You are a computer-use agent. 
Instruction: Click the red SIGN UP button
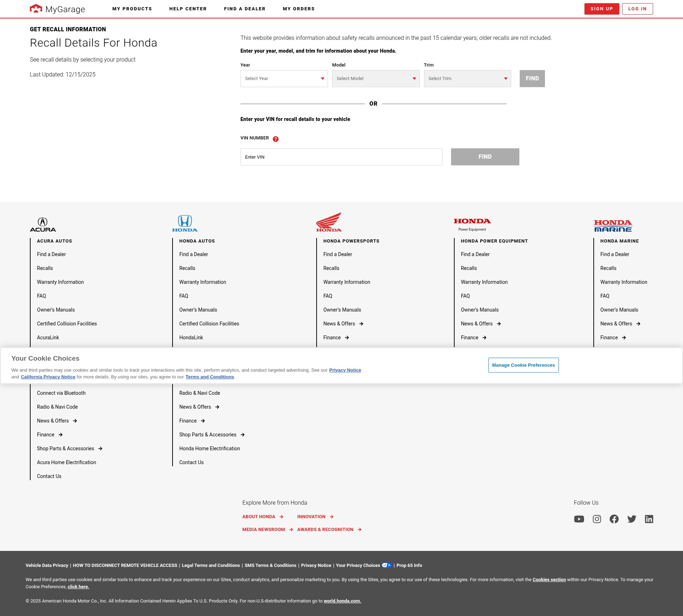602,9
